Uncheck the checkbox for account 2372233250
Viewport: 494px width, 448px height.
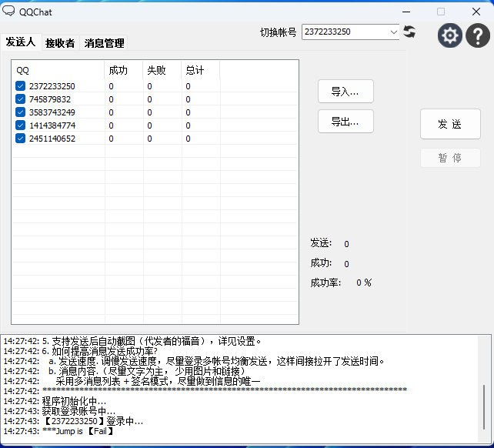21,86
